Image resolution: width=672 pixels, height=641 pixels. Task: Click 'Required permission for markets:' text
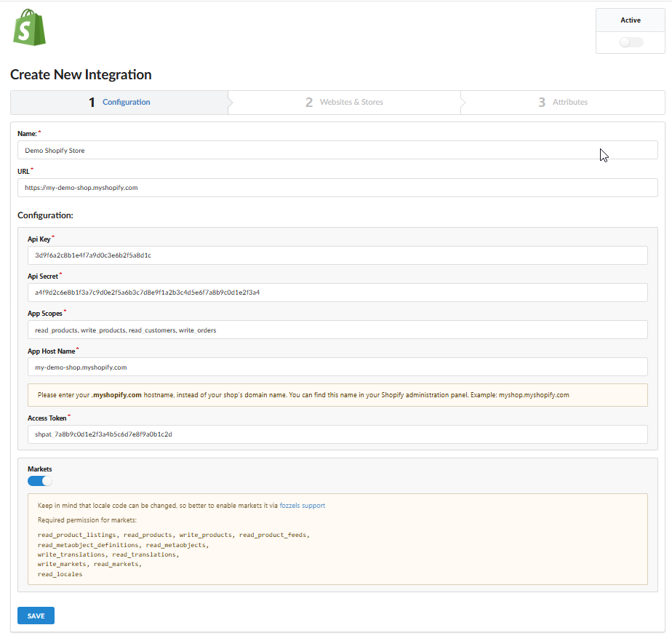(87, 520)
